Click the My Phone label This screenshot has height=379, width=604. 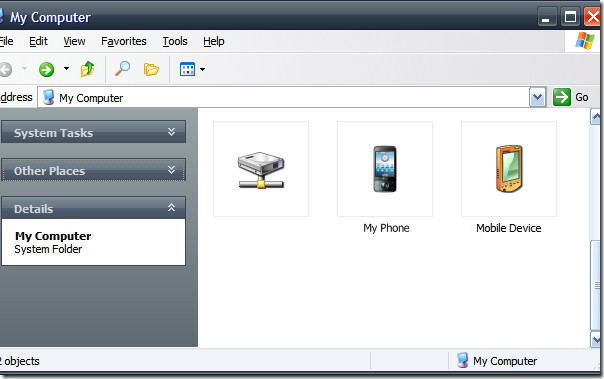pos(386,228)
